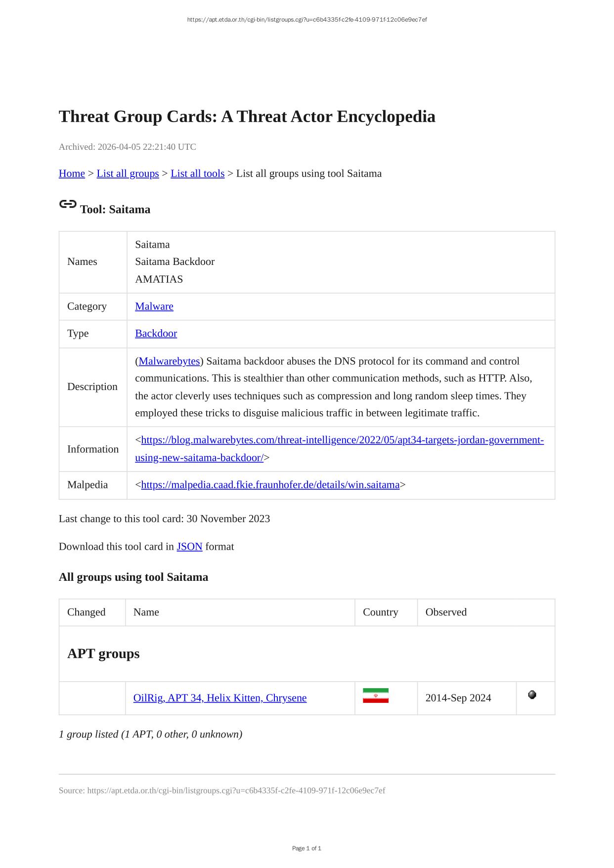Click the chain link icon beside Tool: Saitama
This screenshot has height=868, width=614.
coord(68,204)
